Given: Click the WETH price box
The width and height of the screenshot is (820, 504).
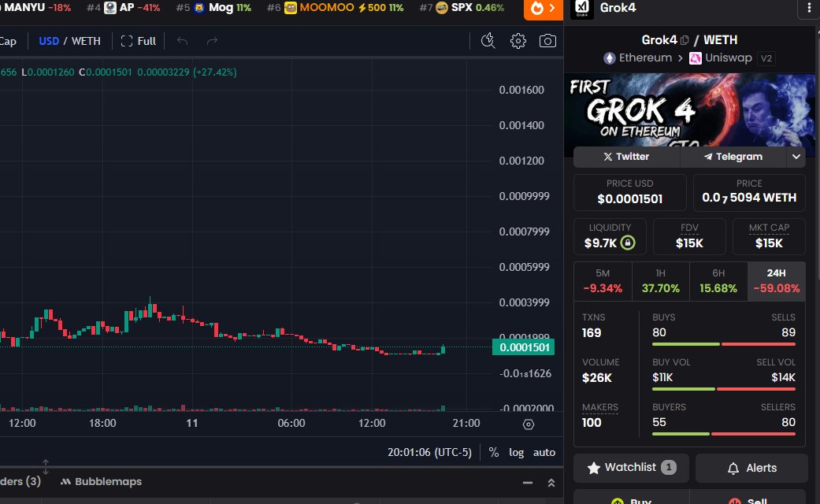Looking at the screenshot, I should click(749, 192).
